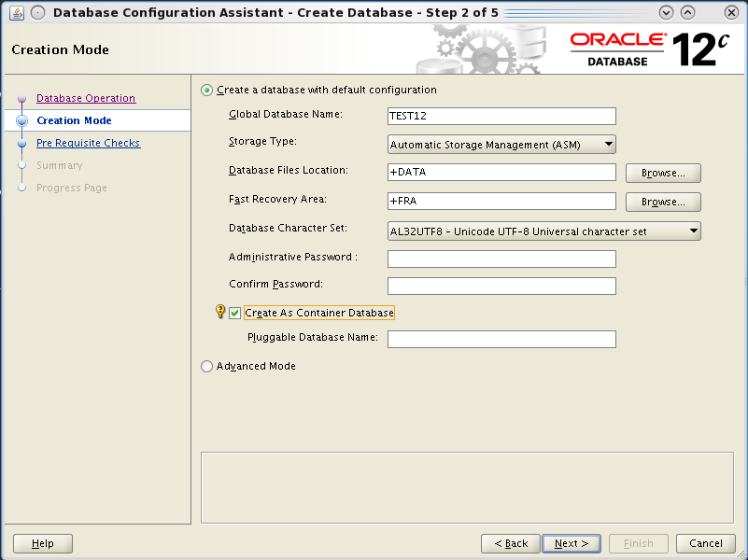Screen dimensions: 748x560
Task: Maximize the Database Configuration Assistant window
Action: (x=687, y=12)
